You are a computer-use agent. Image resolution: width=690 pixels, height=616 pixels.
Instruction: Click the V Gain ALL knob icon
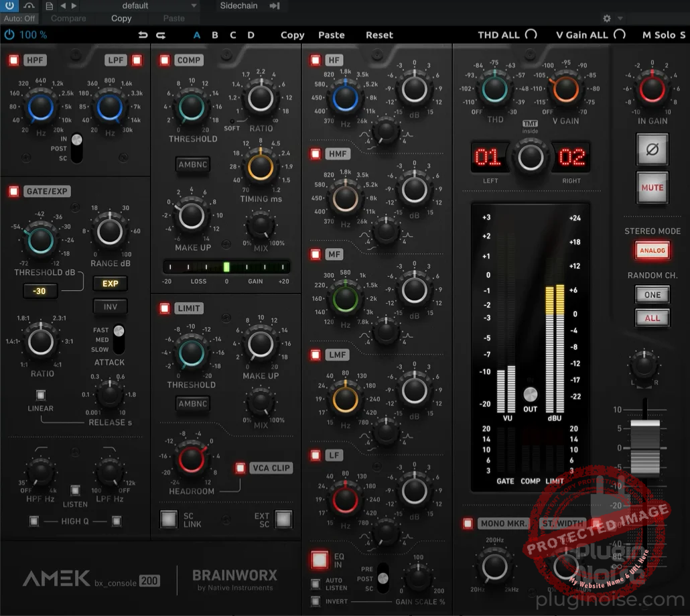pos(620,34)
